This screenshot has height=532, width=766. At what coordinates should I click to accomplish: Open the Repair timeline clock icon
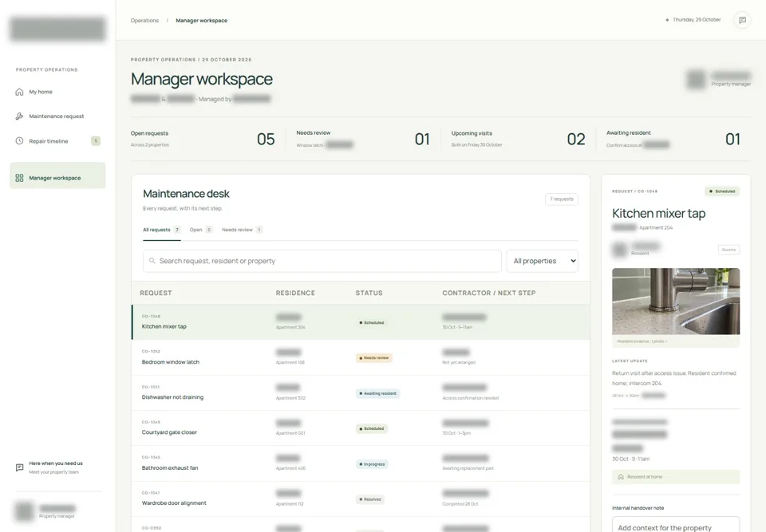(19, 141)
